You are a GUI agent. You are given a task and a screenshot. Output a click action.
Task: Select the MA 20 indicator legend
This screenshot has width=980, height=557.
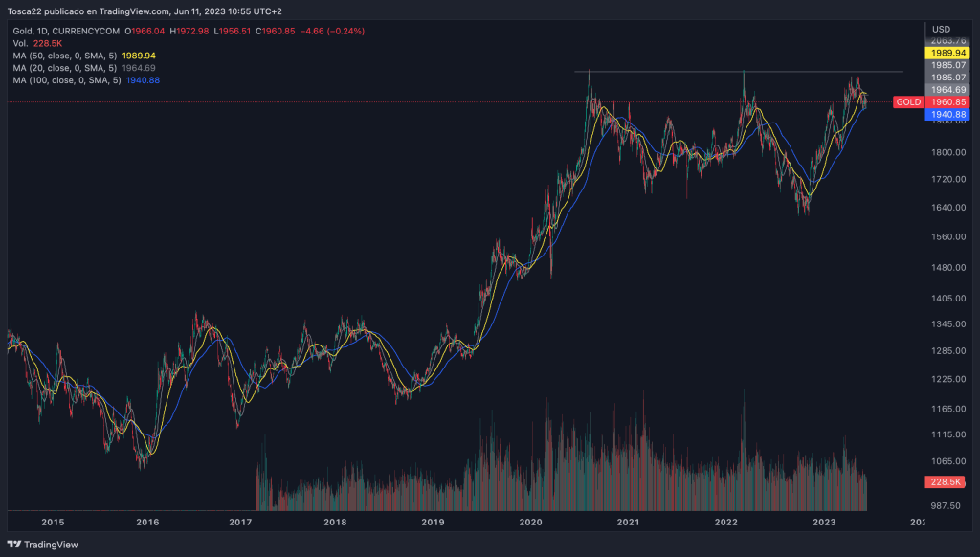pos(65,68)
